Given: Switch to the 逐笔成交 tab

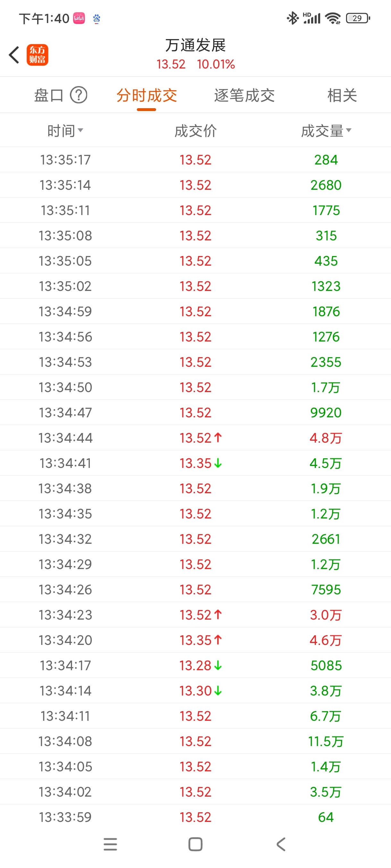Looking at the screenshot, I should point(244,95).
